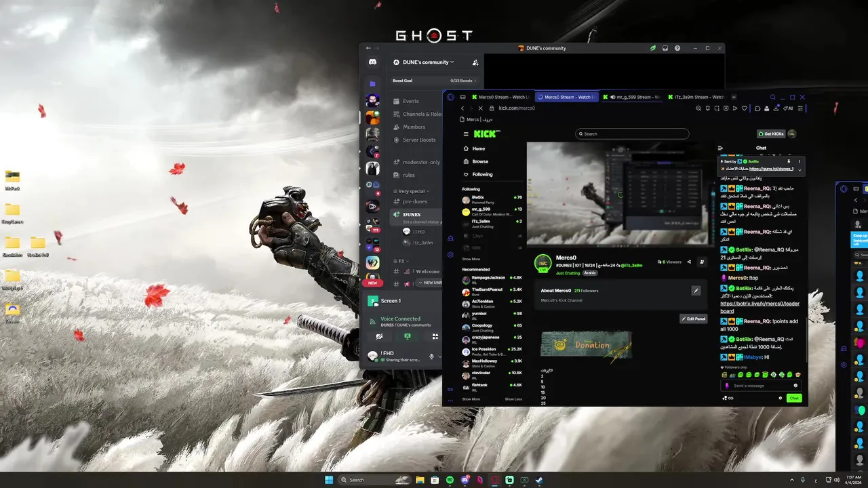The image size is (868, 488).
Task: Open Kick Following page
Action: (477, 174)
